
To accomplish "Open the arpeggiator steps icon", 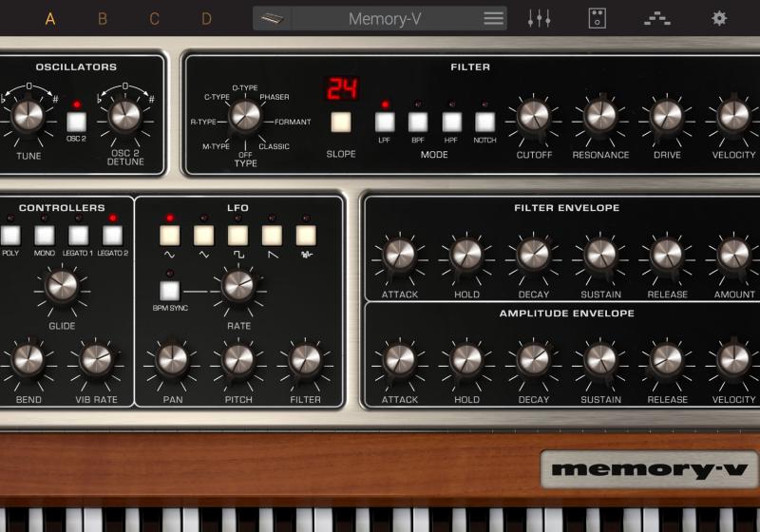I will 657,19.
